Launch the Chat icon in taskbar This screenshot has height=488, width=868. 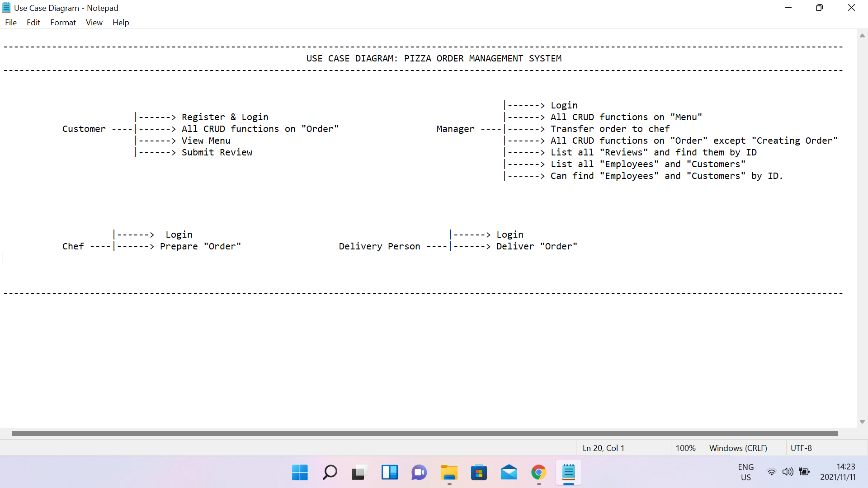click(419, 473)
